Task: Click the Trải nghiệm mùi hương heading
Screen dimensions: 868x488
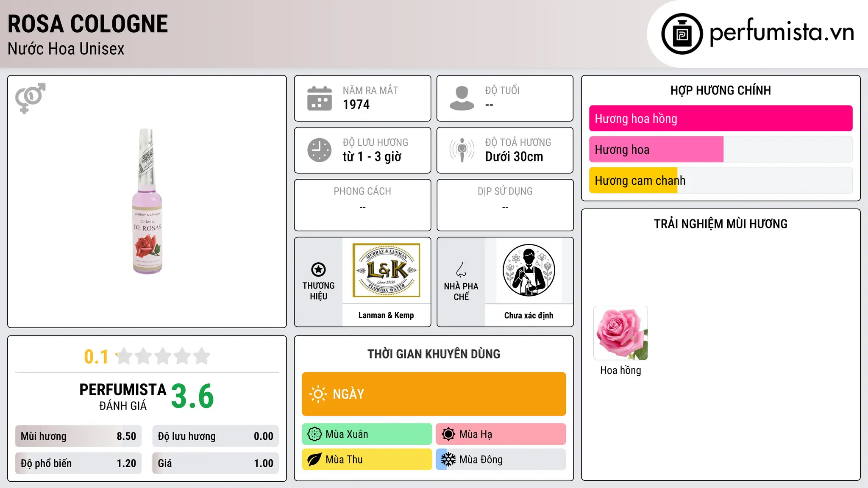Action: (721, 224)
